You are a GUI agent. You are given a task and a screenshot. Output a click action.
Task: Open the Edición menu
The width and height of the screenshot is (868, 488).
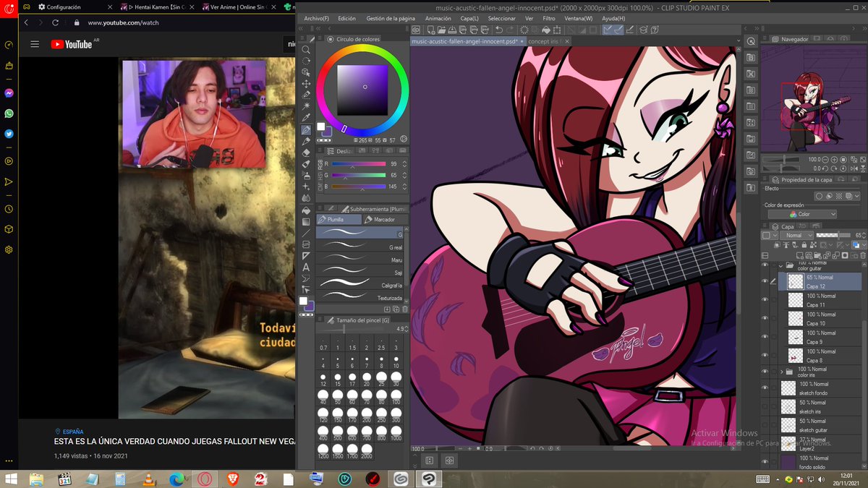pyautogui.click(x=346, y=18)
